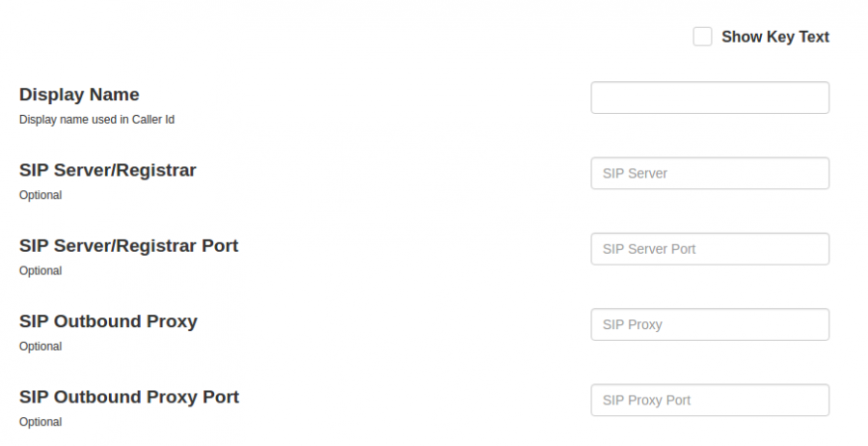Select the SIP Server Port field
Screen dimensions: 868x446
(710, 249)
